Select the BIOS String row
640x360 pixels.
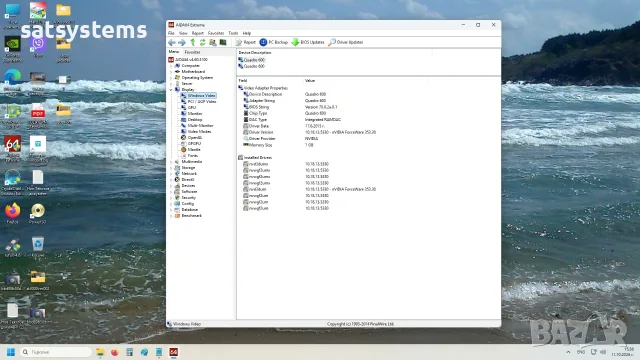(x=290, y=107)
